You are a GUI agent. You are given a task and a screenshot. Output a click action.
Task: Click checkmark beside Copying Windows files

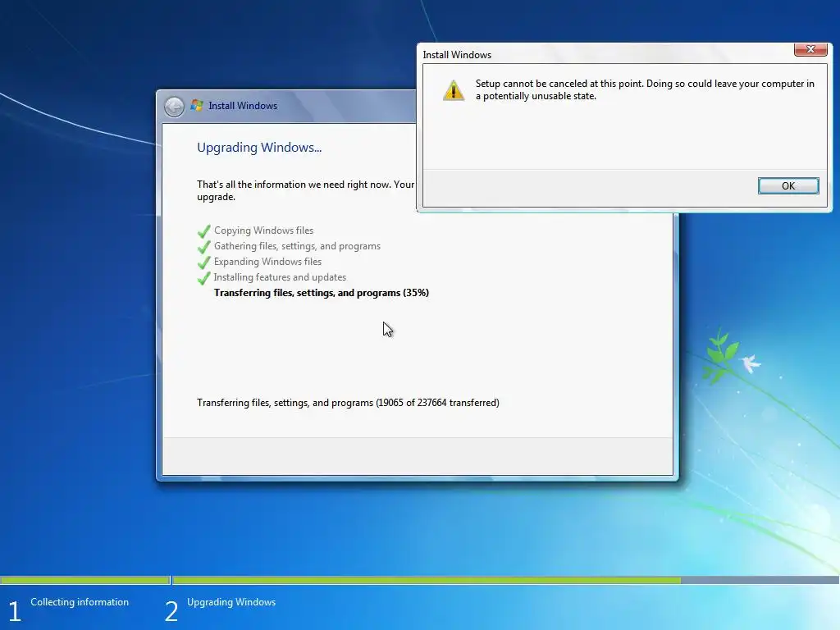pyautogui.click(x=203, y=231)
